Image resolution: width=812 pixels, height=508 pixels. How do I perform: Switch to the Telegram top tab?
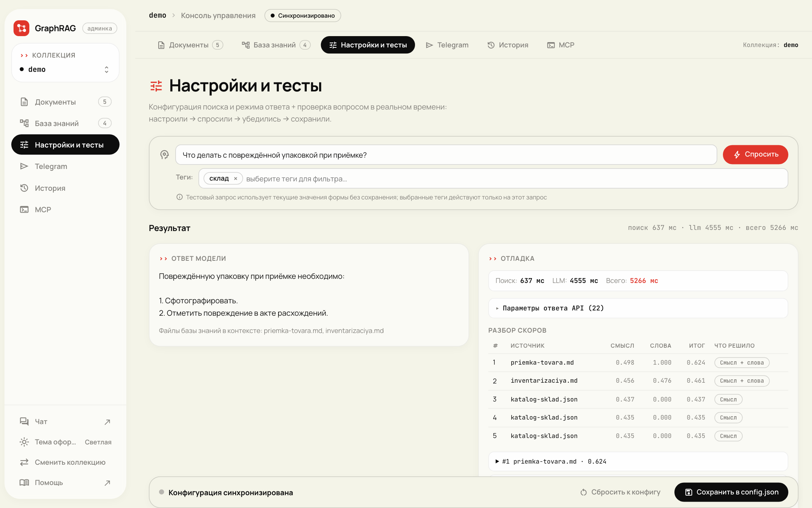pos(447,45)
